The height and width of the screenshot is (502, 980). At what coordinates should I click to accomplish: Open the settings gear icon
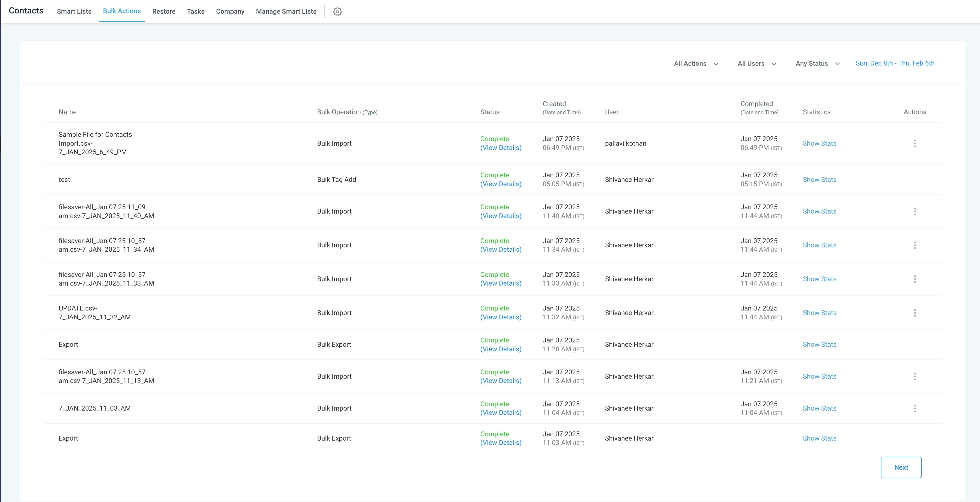tap(337, 12)
